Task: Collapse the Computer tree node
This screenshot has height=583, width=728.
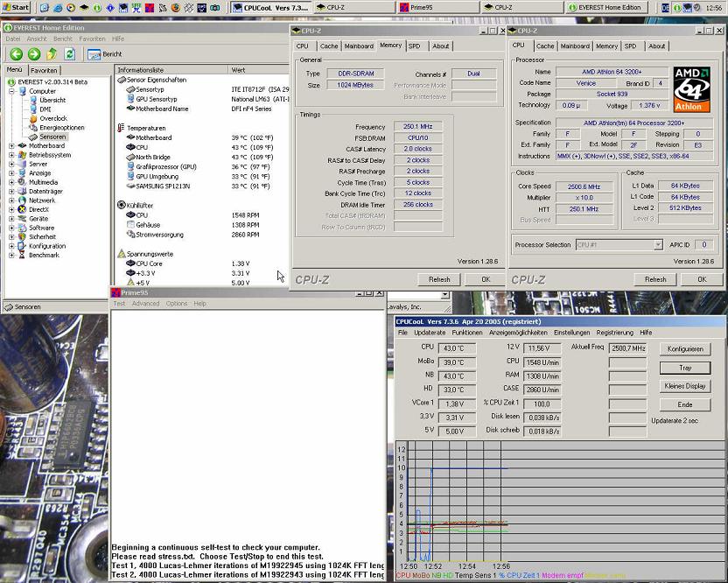Action: coord(11,92)
